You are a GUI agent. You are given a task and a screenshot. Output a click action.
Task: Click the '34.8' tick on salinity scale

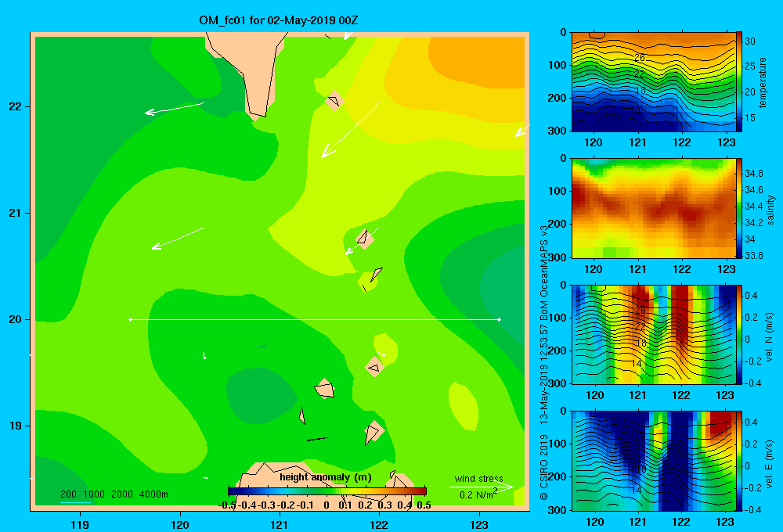point(753,174)
